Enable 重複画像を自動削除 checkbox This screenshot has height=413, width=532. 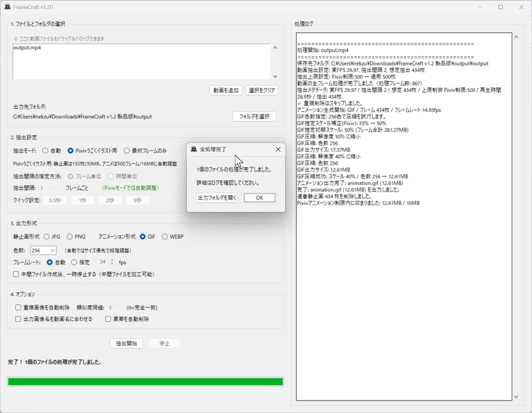(x=18, y=307)
